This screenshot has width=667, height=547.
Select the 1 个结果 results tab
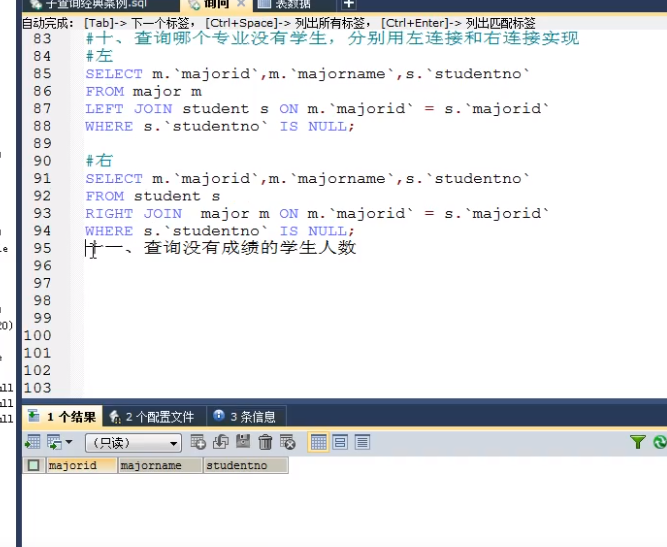point(62,416)
